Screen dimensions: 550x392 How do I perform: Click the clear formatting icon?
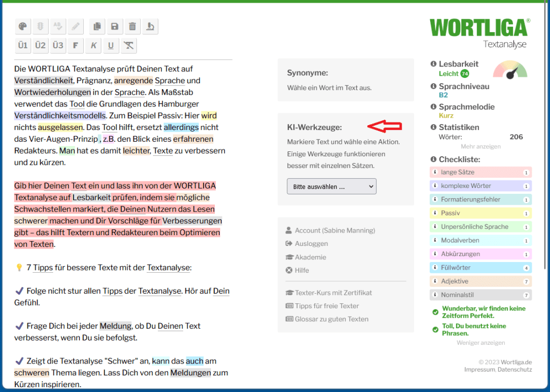tap(128, 46)
